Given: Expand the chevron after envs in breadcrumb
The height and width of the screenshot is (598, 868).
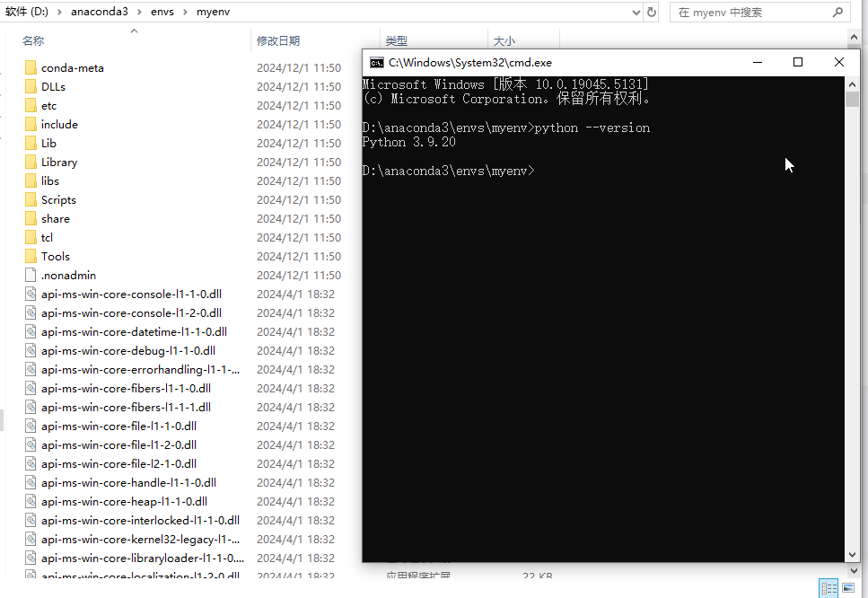Looking at the screenshot, I should point(183,13).
